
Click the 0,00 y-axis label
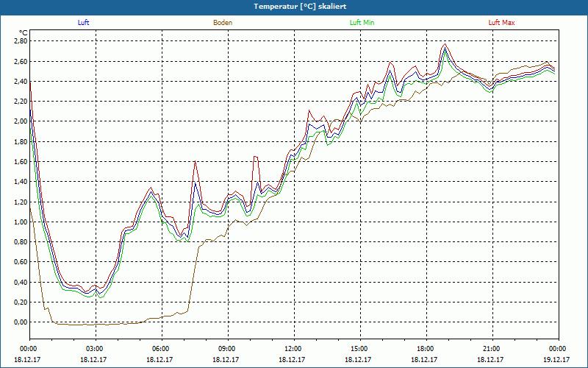pyautogui.click(x=21, y=322)
